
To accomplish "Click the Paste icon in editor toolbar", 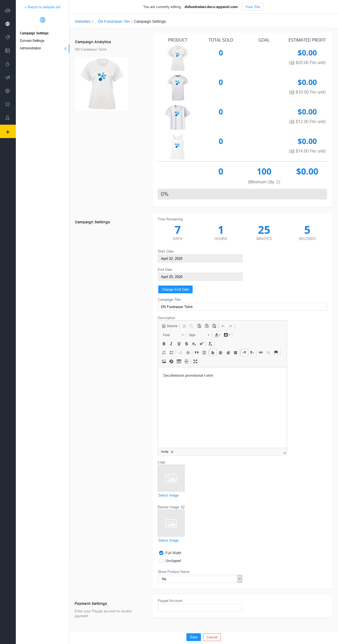I will tap(199, 326).
